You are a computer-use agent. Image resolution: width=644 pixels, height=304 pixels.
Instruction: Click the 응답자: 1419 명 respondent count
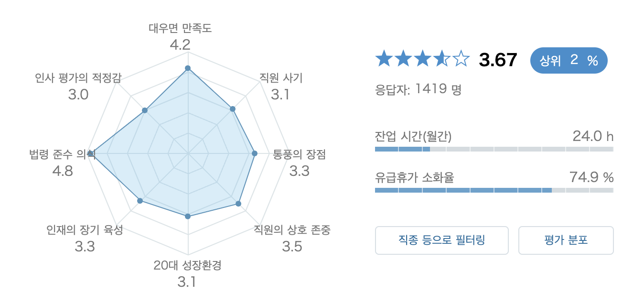[418, 89]
